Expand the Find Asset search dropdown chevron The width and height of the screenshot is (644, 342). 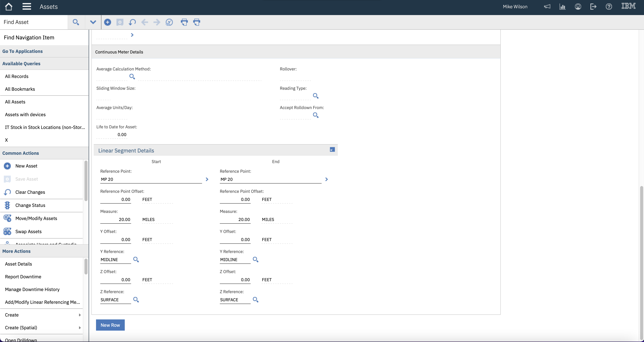pos(93,22)
